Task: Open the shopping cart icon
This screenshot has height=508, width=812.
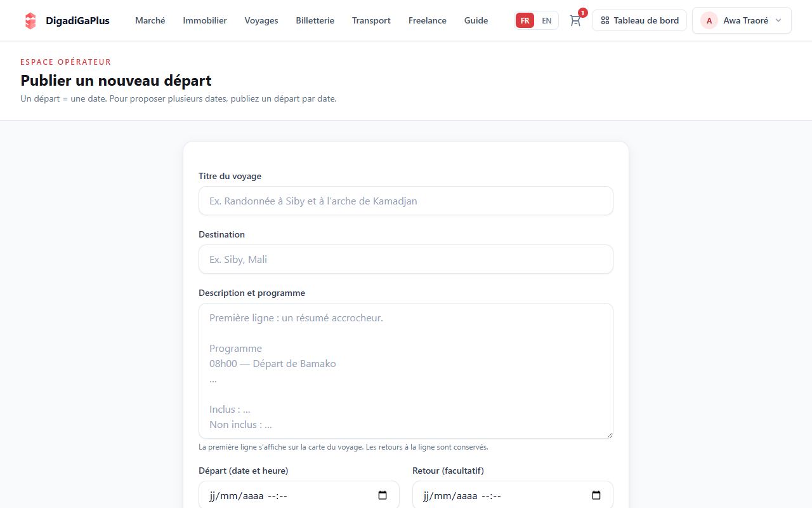Action: pos(575,20)
